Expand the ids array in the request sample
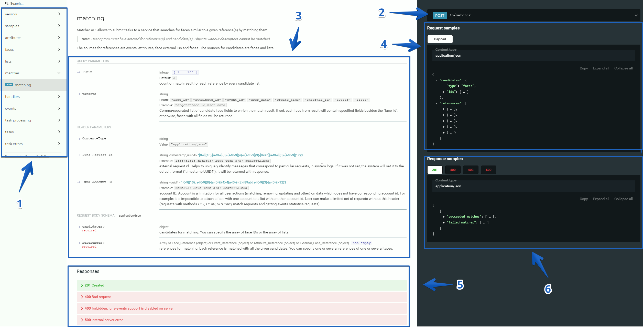The width and height of the screenshot is (644, 328). coord(443,91)
